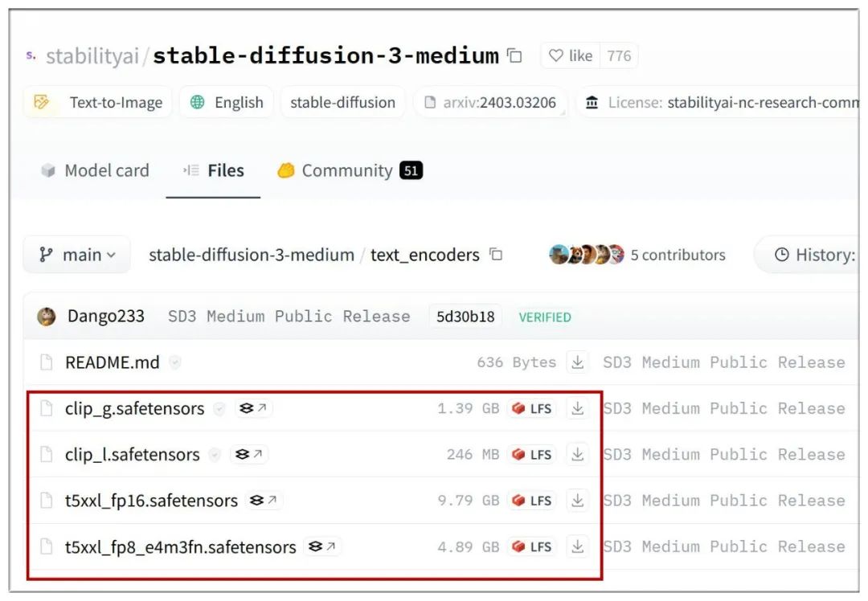The height and width of the screenshot is (601, 868).
Task: Open the README.md file
Action: point(113,362)
